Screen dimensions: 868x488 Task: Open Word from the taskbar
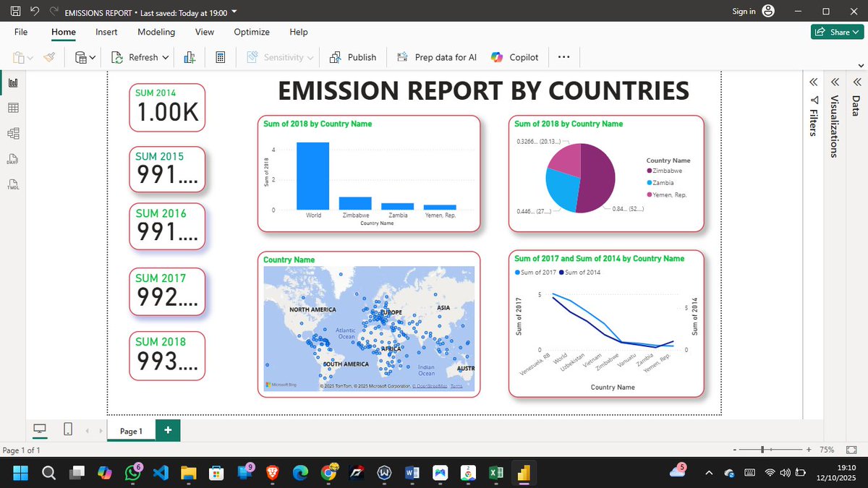coord(412,473)
